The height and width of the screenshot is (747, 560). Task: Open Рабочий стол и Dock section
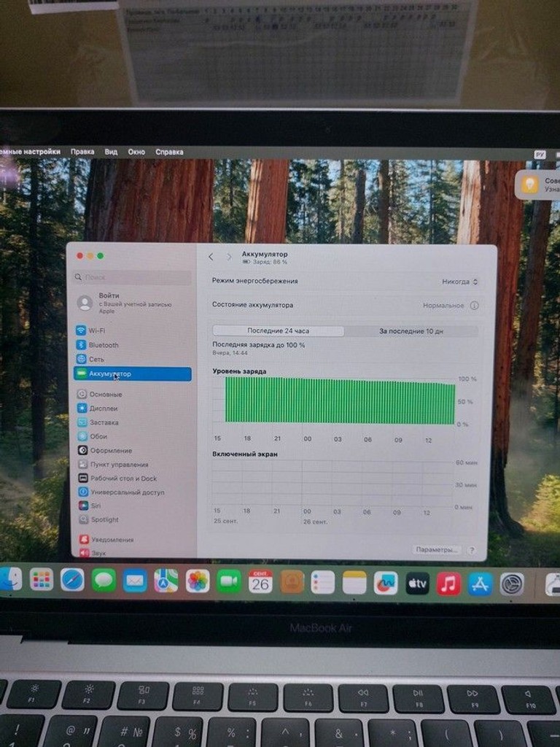tap(117, 479)
